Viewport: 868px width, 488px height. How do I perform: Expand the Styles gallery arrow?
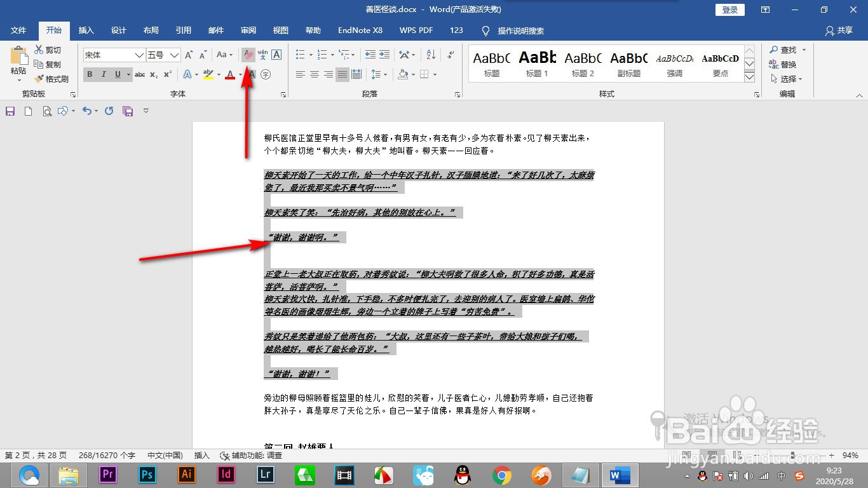(x=750, y=78)
